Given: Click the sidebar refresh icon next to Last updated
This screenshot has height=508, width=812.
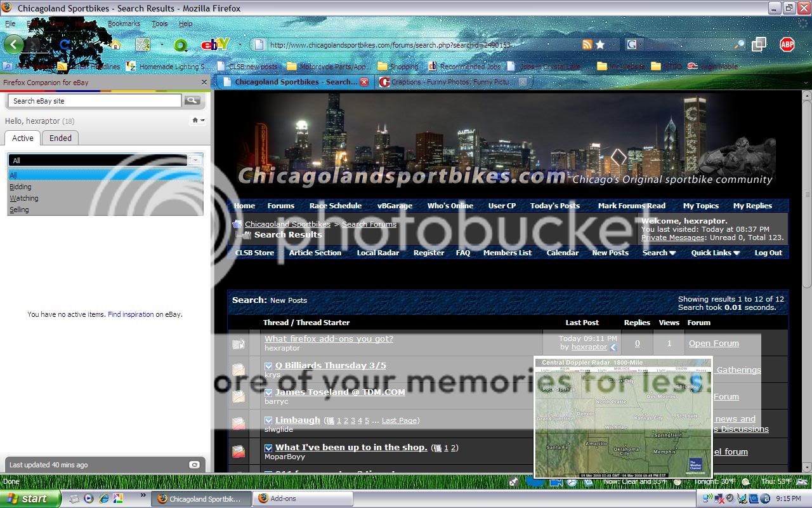Looking at the screenshot, I should (195, 465).
